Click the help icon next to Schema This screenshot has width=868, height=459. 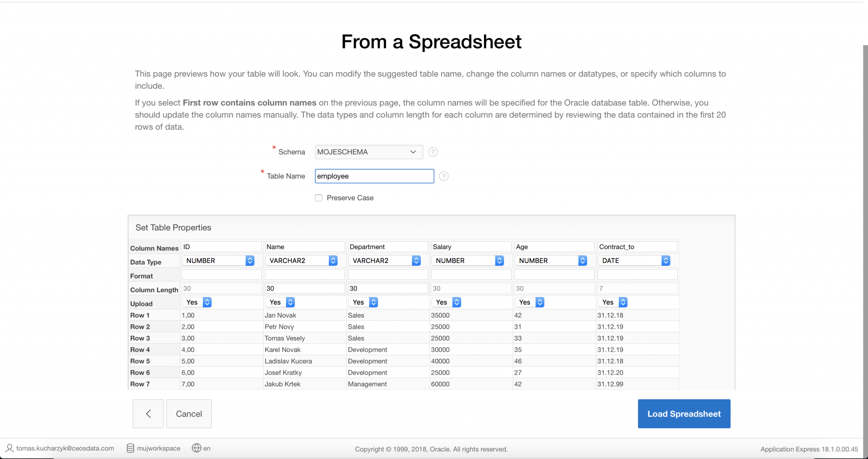click(432, 152)
